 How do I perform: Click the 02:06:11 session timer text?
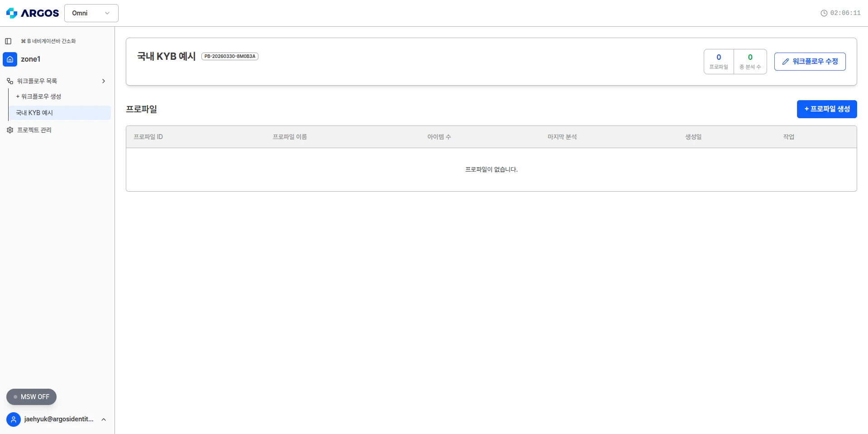point(845,13)
